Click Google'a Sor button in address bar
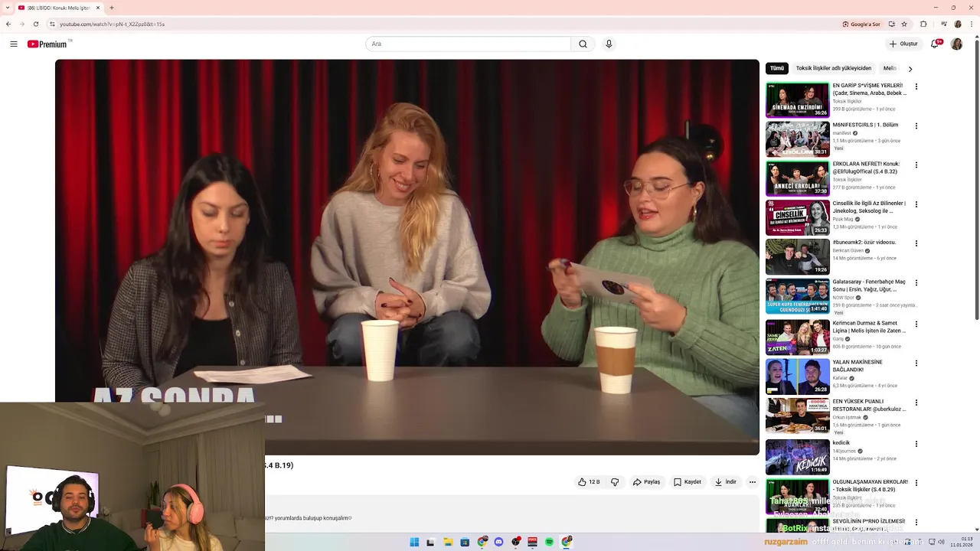This screenshot has width=980, height=551. [x=861, y=24]
